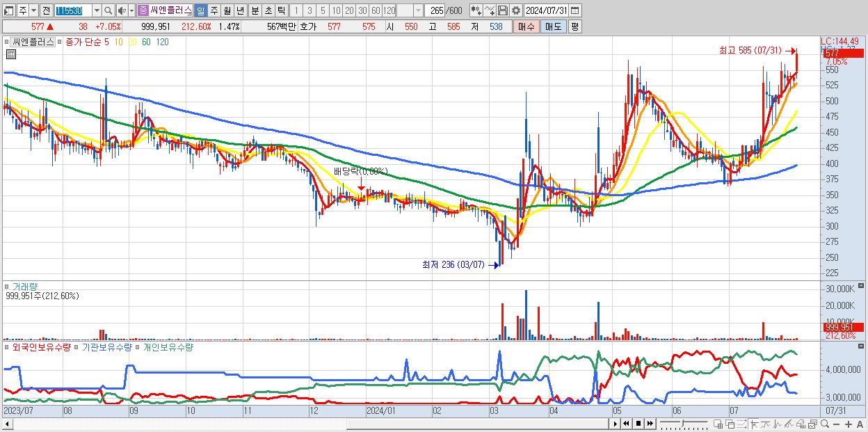Click the 거래량 volume panel label

pos(25,286)
